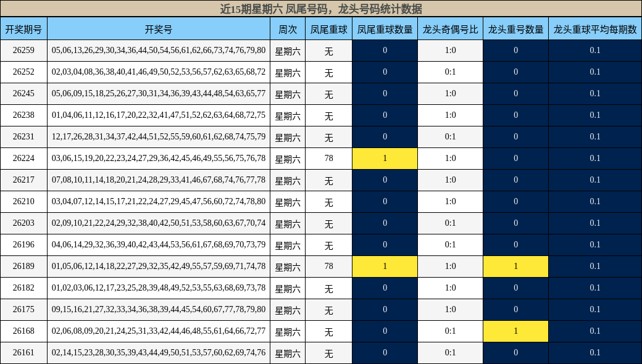The image size is (642, 364).
Task: Click the winning numbers of issue 26217
Action: pos(159,180)
